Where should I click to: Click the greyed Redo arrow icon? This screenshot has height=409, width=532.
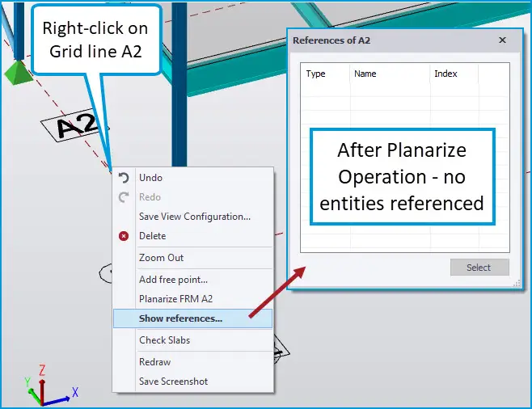point(124,197)
